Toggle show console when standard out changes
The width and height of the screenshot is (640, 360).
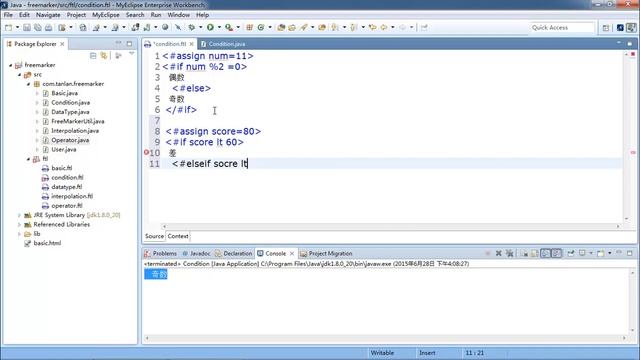click(546, 253)
